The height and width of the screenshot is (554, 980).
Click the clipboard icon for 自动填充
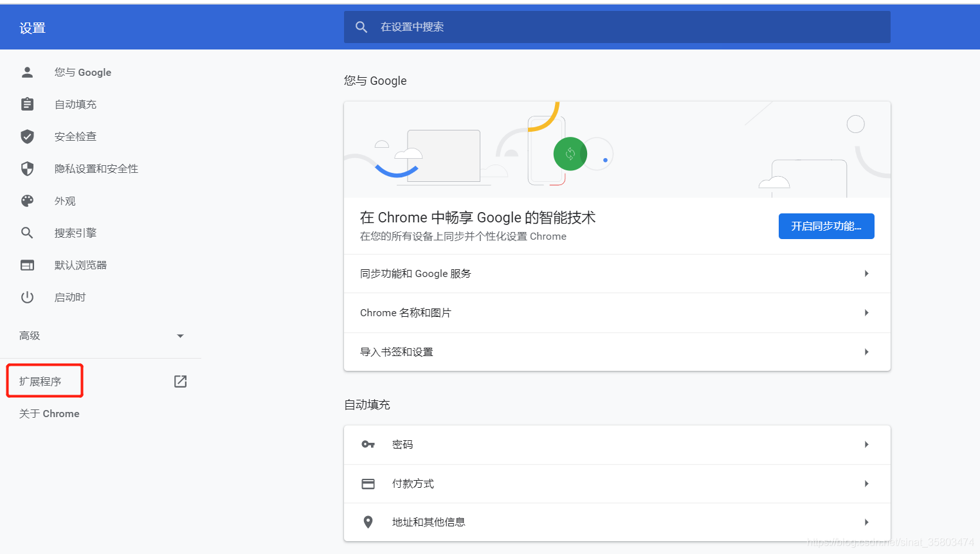tap(27, 104)
